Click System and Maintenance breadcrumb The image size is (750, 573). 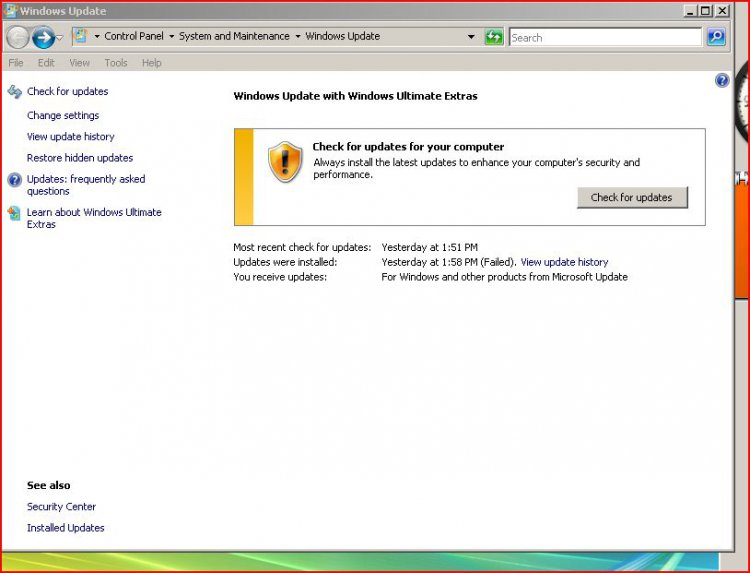click(234, 36)
